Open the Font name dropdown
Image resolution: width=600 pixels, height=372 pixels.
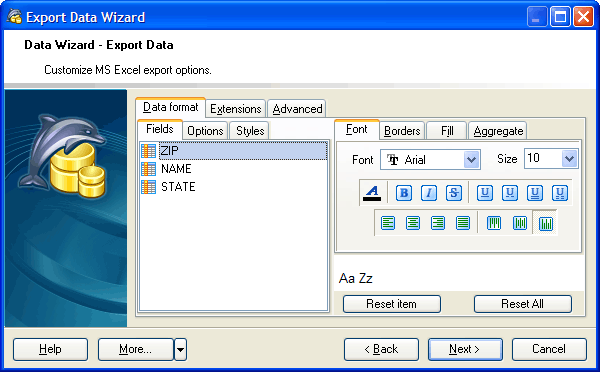[471, 159]
